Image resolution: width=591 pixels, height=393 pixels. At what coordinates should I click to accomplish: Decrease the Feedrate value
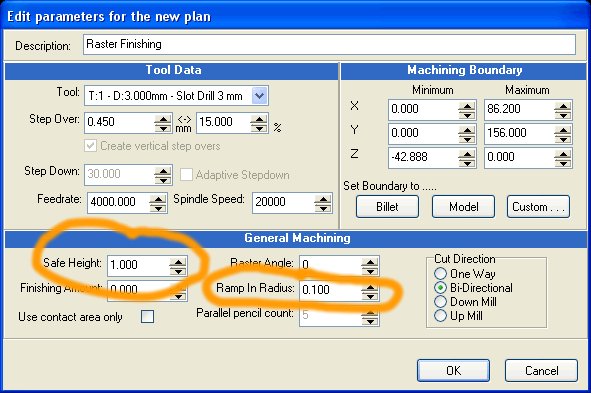point(158,208)
